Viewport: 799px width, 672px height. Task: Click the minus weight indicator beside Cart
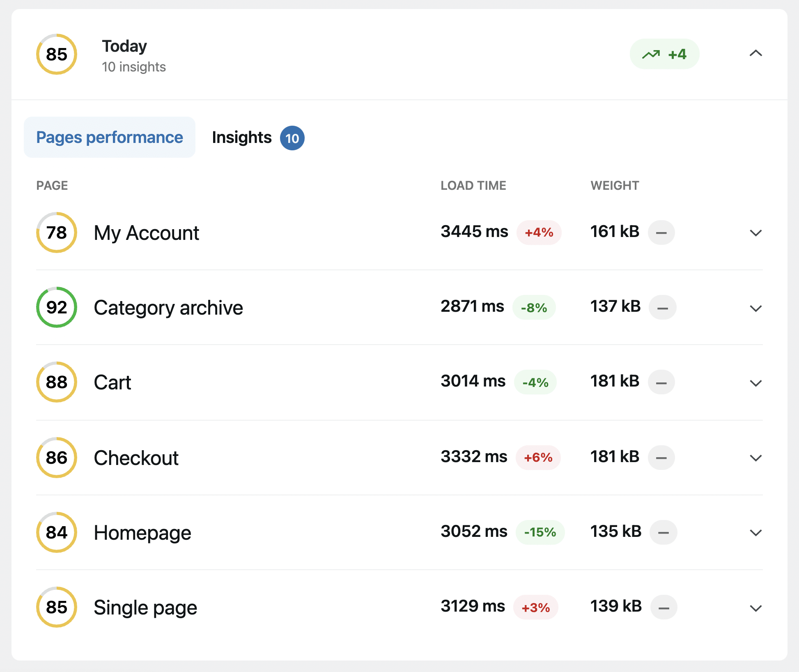[661, 382]
